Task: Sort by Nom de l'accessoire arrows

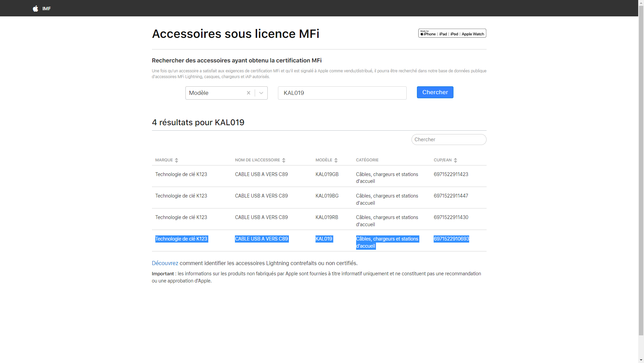Action: pyautogui.click(x=284, y=160)
